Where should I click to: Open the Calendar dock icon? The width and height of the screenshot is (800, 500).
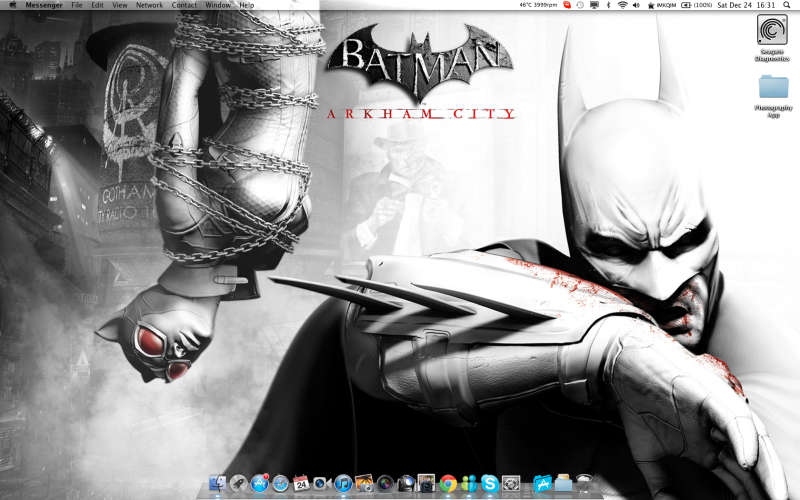(x=300, y=483)
